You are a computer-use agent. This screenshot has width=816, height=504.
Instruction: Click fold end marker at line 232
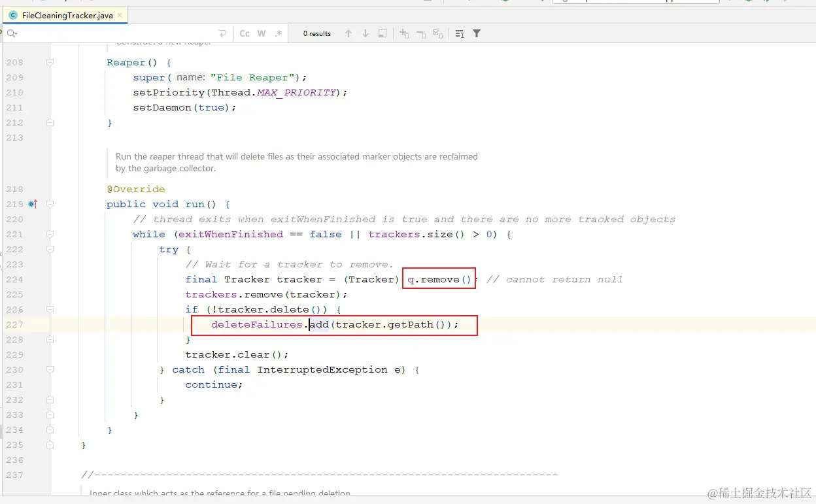coord(50,399)
